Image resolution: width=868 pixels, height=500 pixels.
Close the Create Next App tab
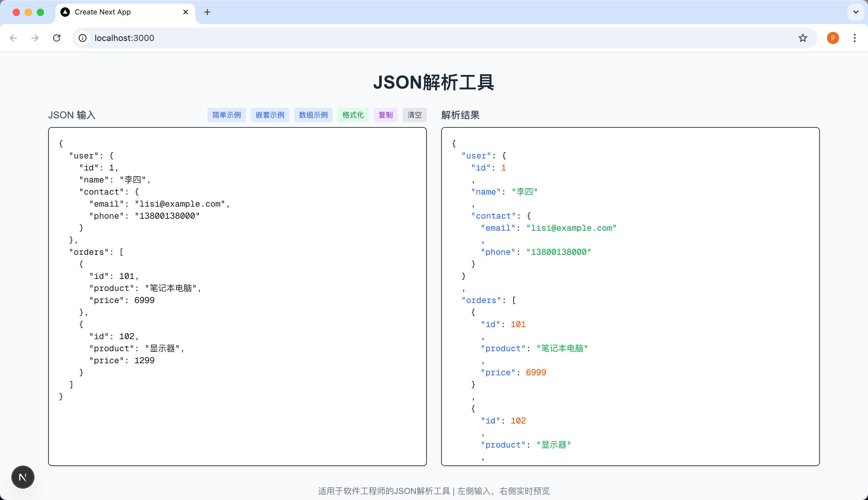pyautogui.click(x=186, y=12)
